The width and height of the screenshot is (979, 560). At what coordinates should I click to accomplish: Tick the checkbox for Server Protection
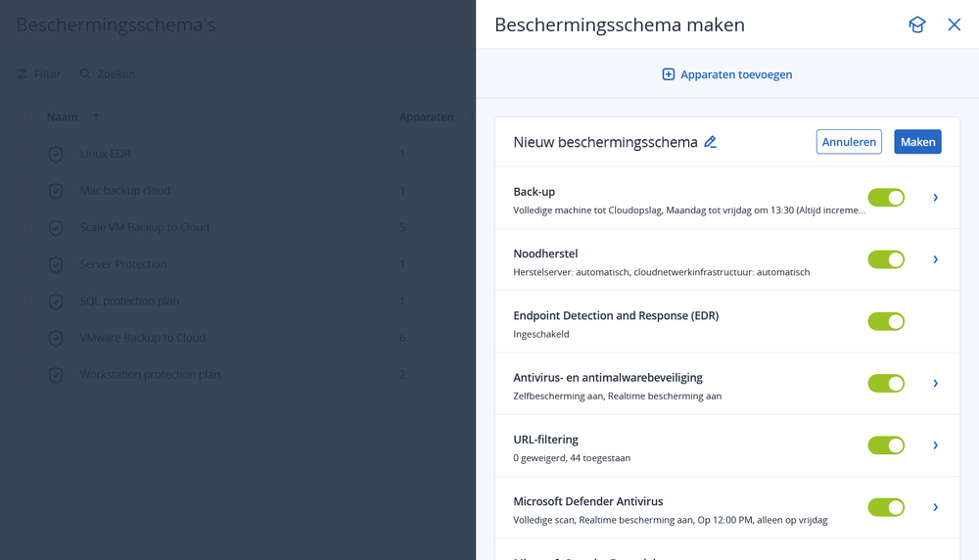pos(23,264)
